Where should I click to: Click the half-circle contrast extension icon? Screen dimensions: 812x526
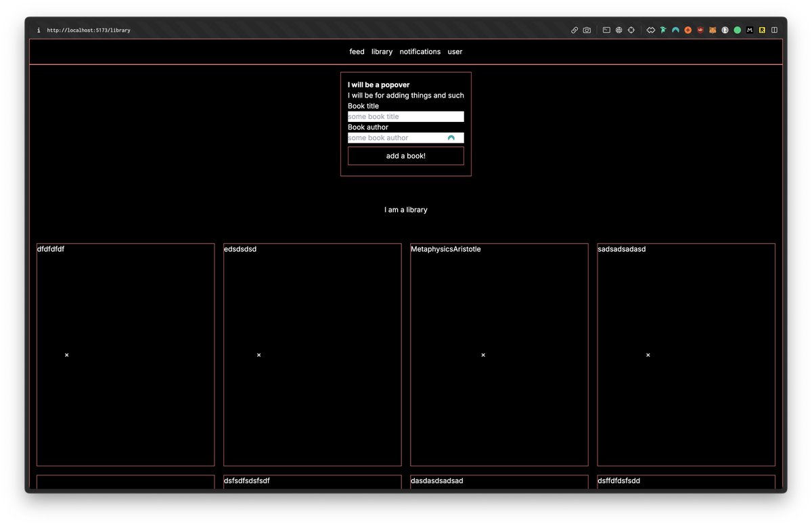[725, 30]
